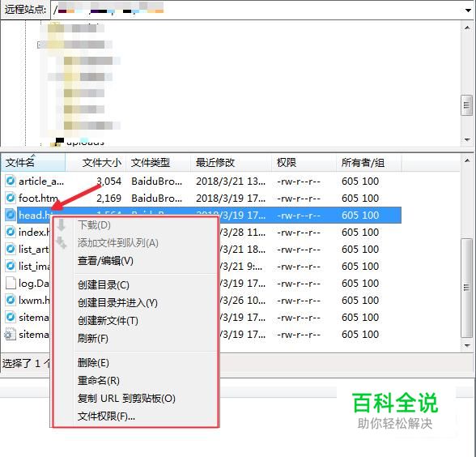Image resolution: width=476 pixels, height=457 pixels.
Task: Click BaiduBro... type in foot.htm row
Action: (x=157, y=199)
